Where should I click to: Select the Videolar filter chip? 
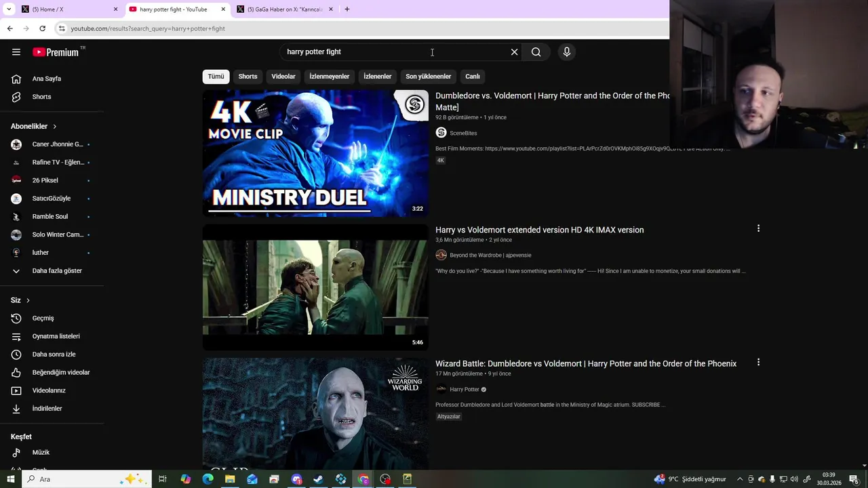pos(283,77)
